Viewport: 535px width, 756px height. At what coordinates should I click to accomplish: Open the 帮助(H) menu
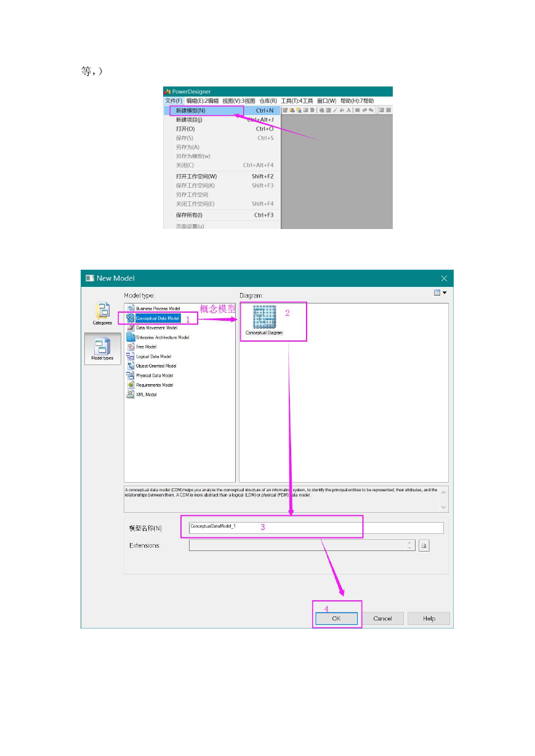pos(356,101)
